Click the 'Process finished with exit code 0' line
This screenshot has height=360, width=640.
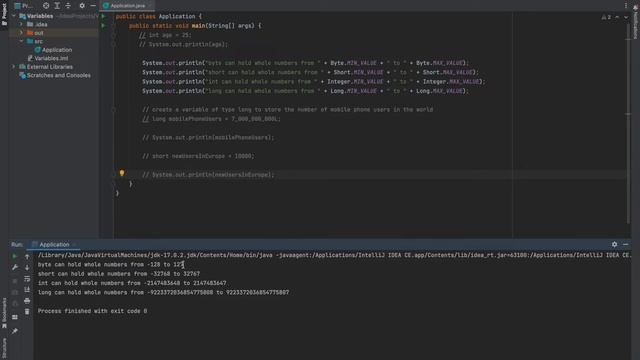point(92,311)
